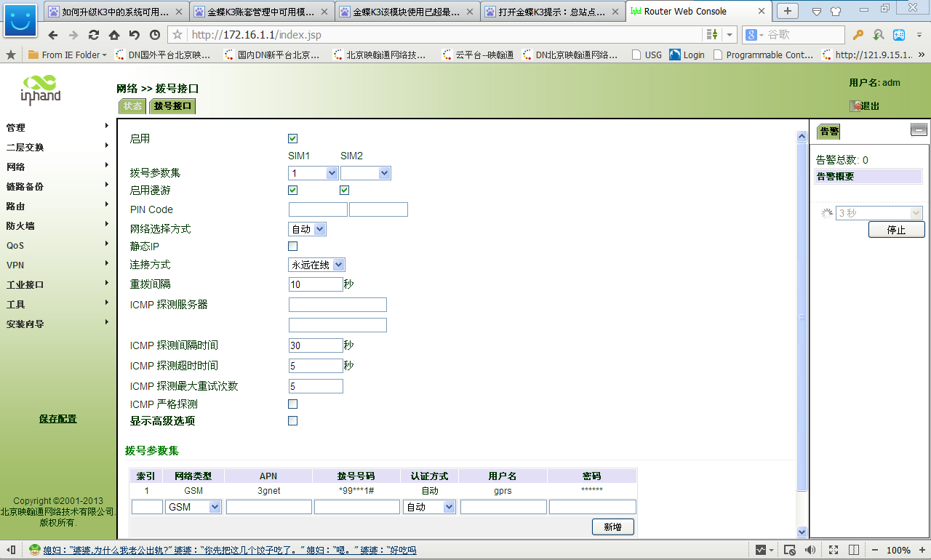Check the 显示高级选项 checkbox

click(x=293, y=420)
